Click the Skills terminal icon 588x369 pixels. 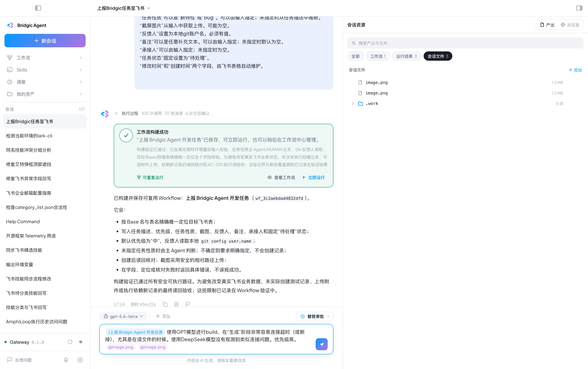[10, 70]
